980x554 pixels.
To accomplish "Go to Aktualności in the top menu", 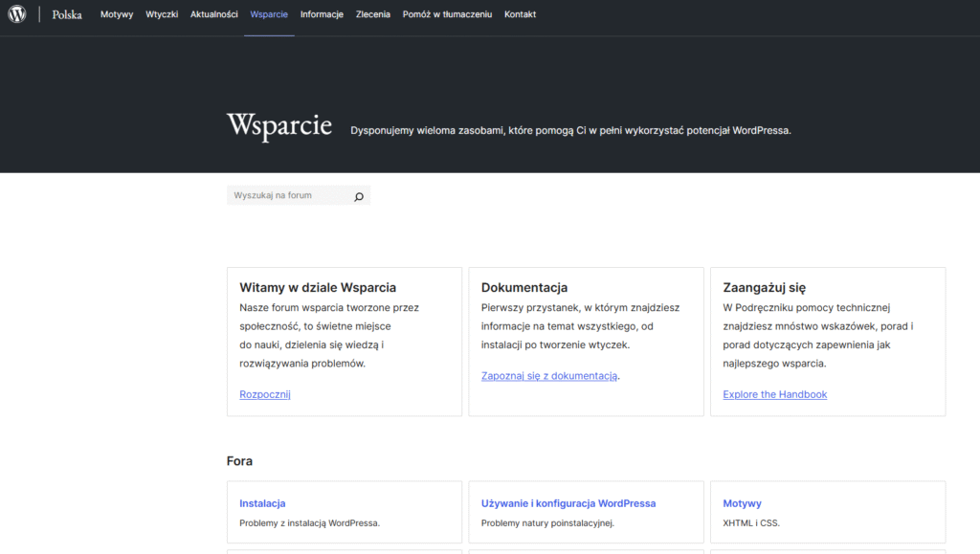I will pyautogui.click(x=213, y=14).
